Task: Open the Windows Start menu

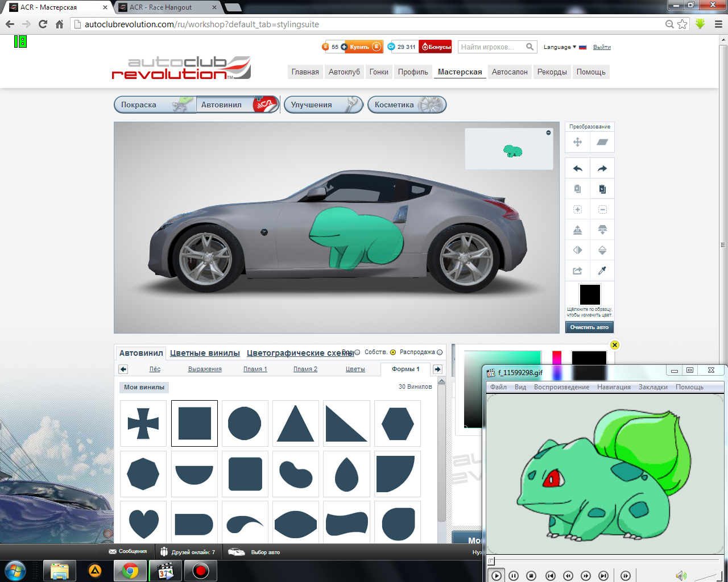Action: click(15, 570)
